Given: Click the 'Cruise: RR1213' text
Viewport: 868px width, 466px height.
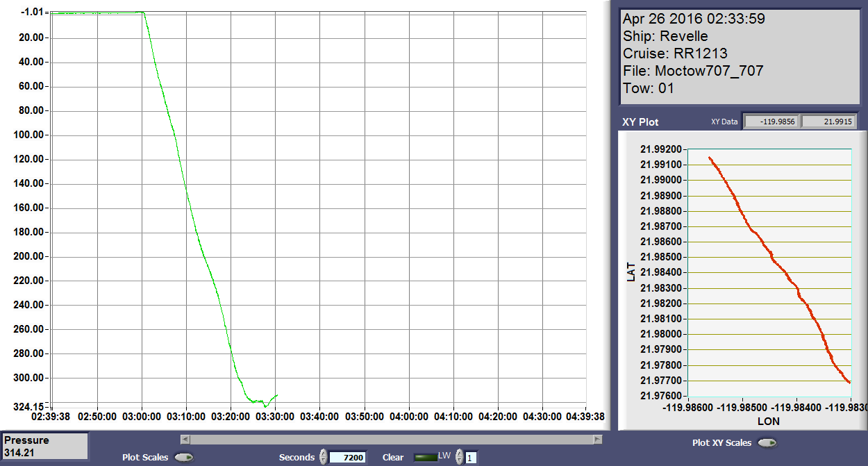Looking at the screenshot, I should tap(675, 53).
